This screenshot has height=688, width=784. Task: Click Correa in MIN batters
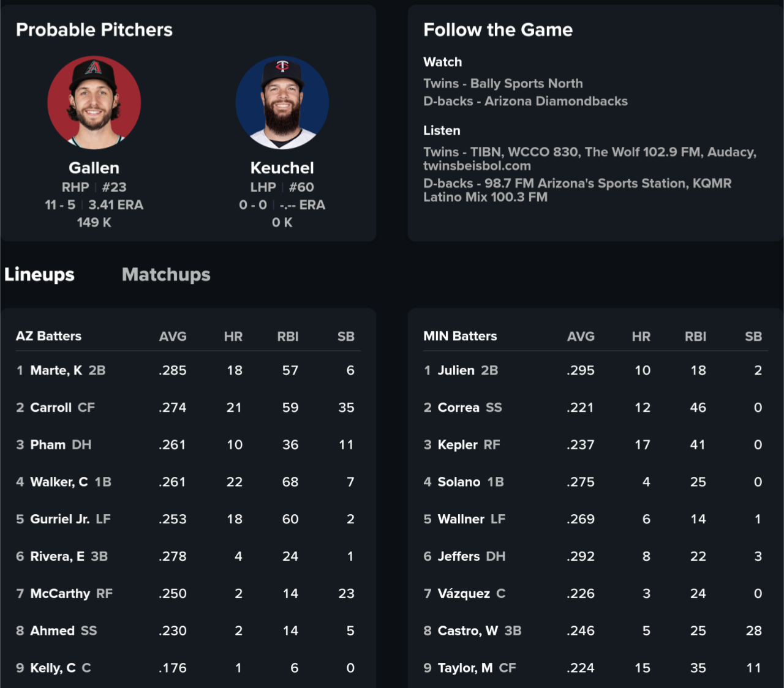tap(458, 408)
